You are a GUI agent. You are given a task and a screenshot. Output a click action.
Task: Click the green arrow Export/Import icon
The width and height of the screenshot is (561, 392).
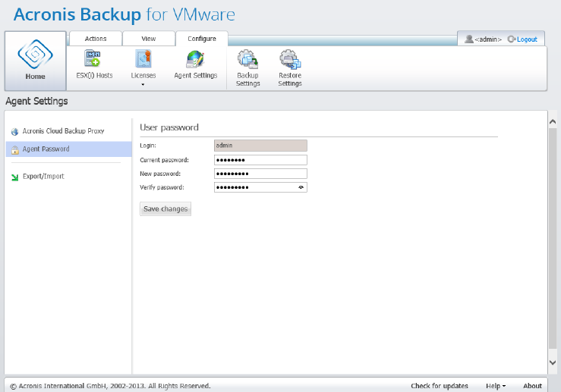click(14, 177)
